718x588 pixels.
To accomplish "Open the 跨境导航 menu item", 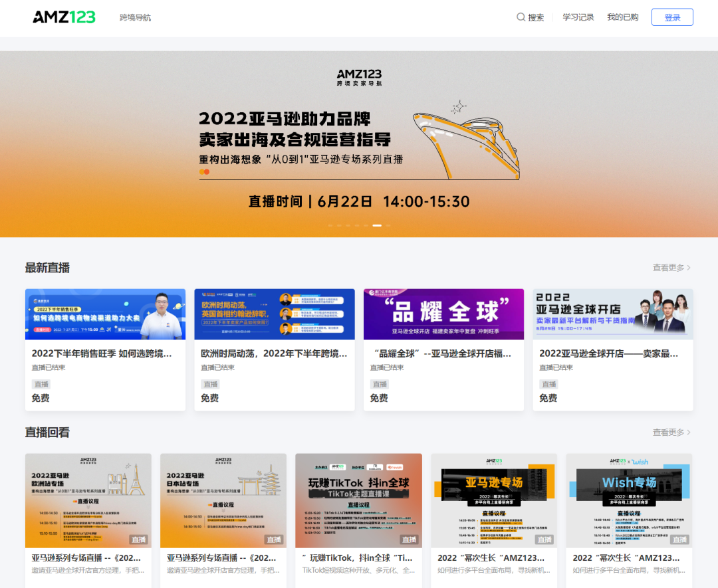I will click(x=135, y=17).
